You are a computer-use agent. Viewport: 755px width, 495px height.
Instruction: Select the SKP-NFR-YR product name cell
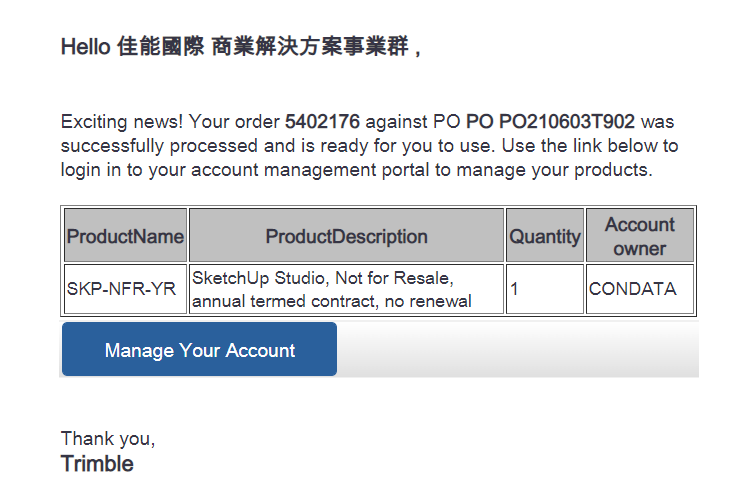tap(125, 290)
